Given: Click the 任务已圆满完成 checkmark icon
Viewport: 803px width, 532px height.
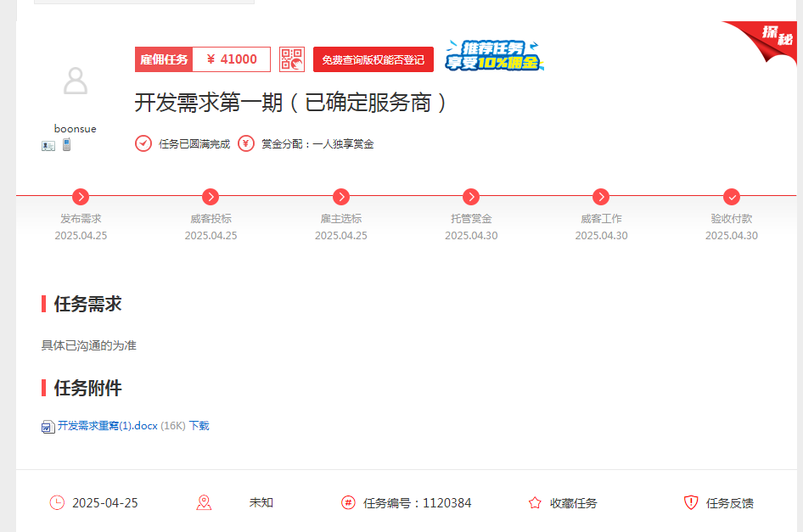Looking at the screenshot, I should coord(143,143).
